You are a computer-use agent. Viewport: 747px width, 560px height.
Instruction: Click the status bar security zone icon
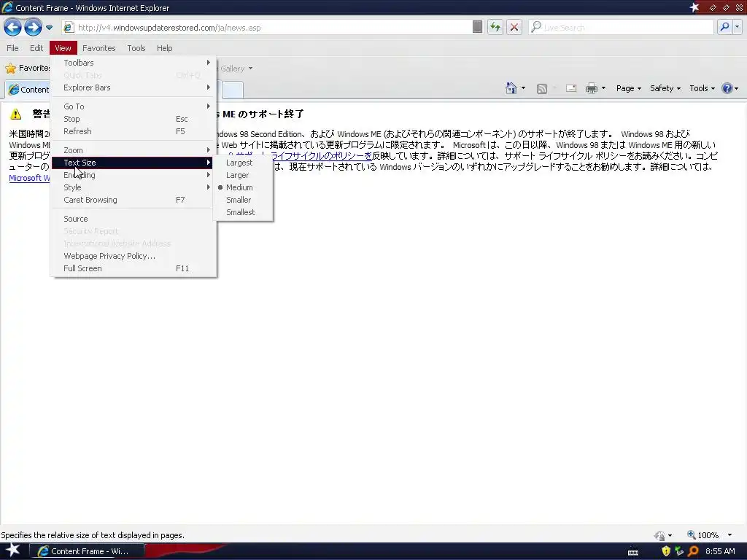pos(659,535)
